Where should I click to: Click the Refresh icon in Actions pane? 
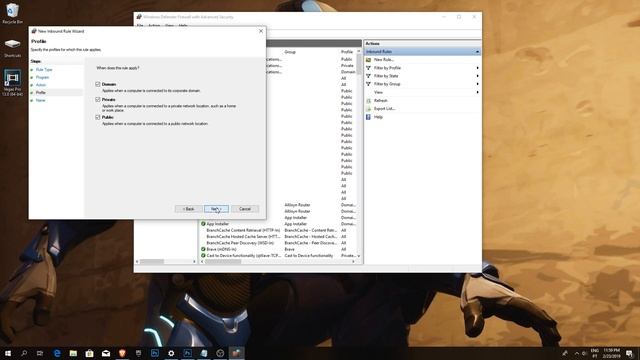[x=368, y=100]
